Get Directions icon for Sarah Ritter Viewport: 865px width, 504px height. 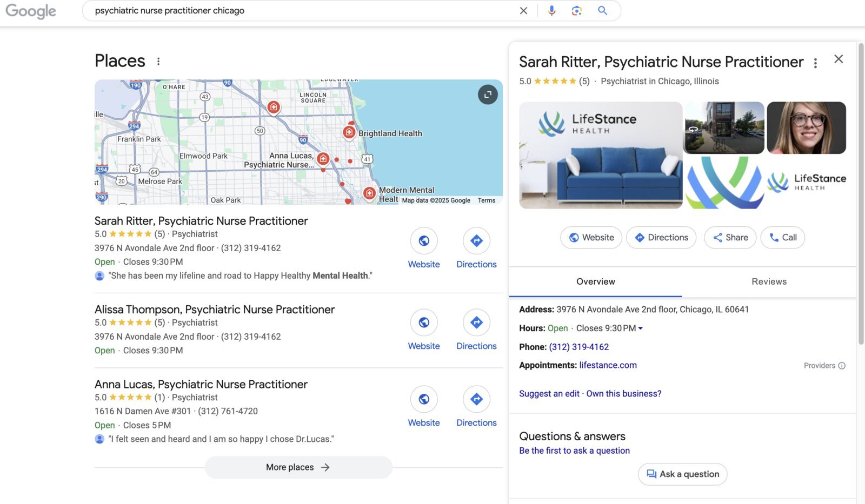[x=476, y=241]
